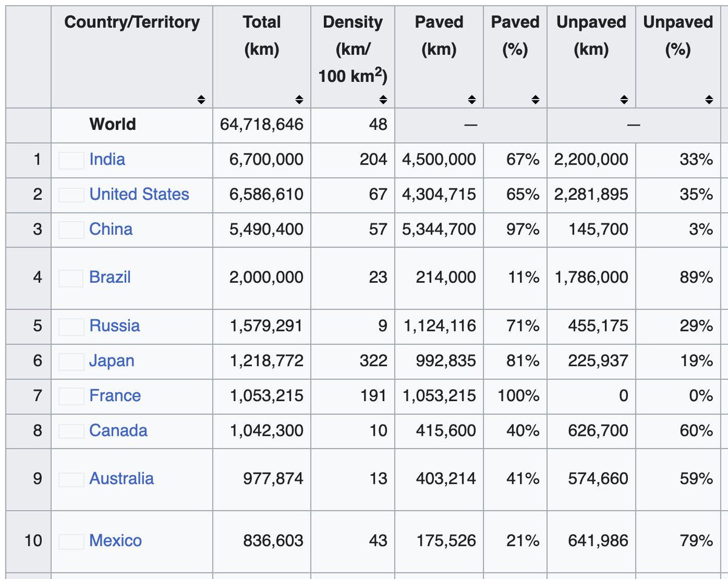Sort by Density column sort arrows
728x579 pixels.
383,100
